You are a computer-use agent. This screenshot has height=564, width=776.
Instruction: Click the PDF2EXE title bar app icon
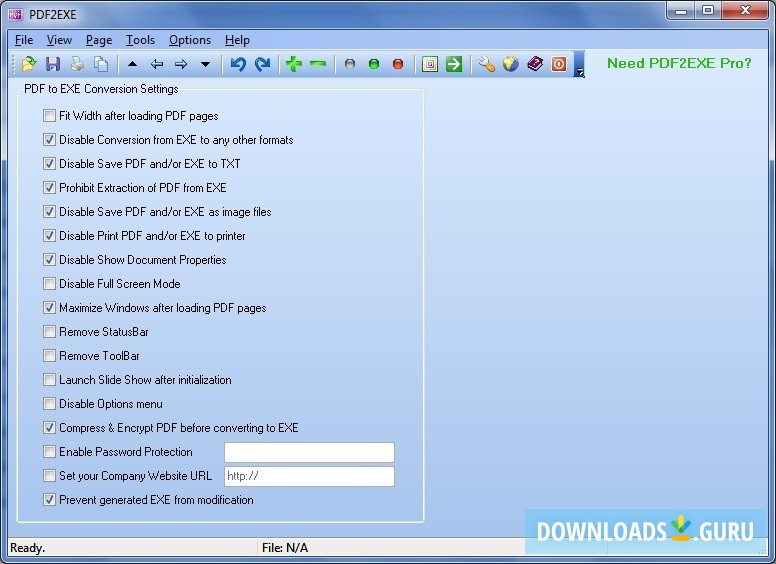click(15, 14)
